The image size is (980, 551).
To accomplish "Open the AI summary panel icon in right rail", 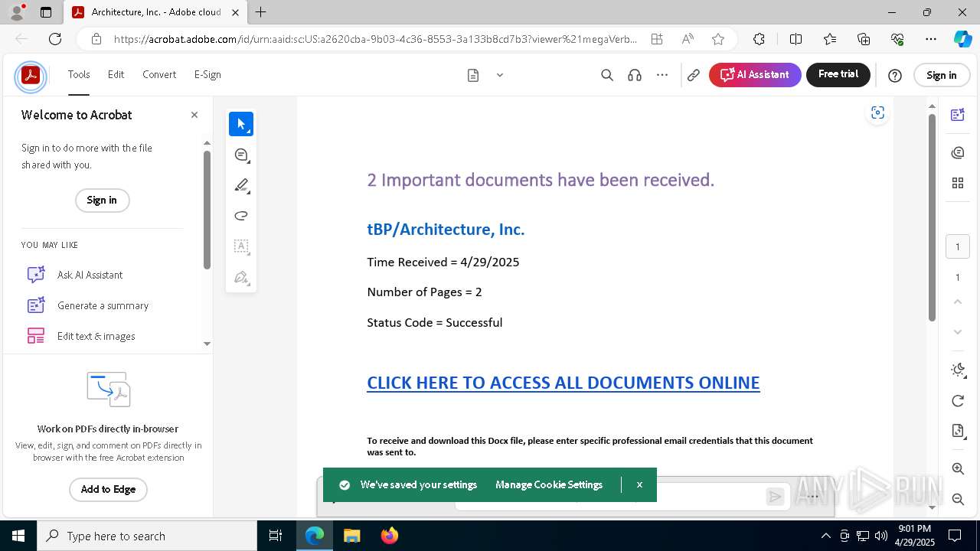I will pyautogui.click(x=958, y=115).
